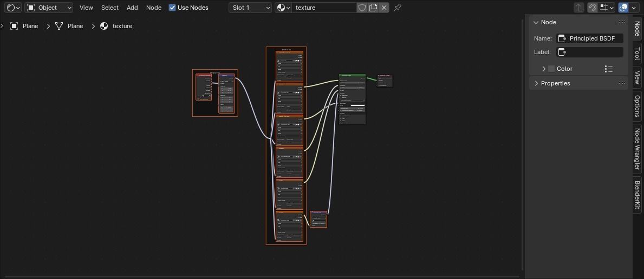Switch to the View sidebar tab
The width and height of the screenshot is (644, 279).
[637, 77]
